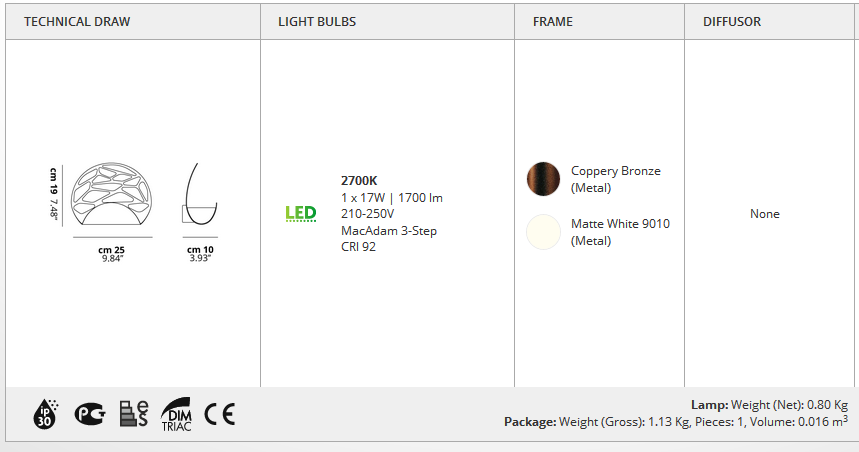Click the Matte White 9010 label
Screen dimensions: 859x452
pyautogui.click(x=620, y=232)
